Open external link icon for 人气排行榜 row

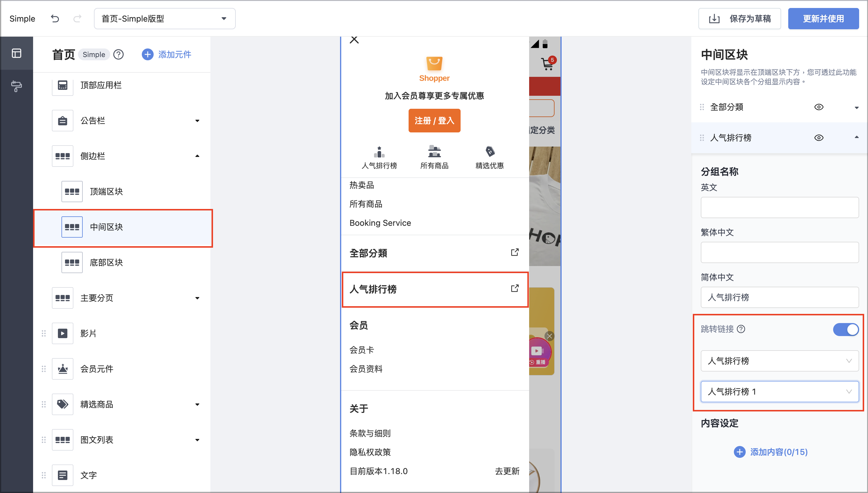pyautogui.click(x=515, y=288)
